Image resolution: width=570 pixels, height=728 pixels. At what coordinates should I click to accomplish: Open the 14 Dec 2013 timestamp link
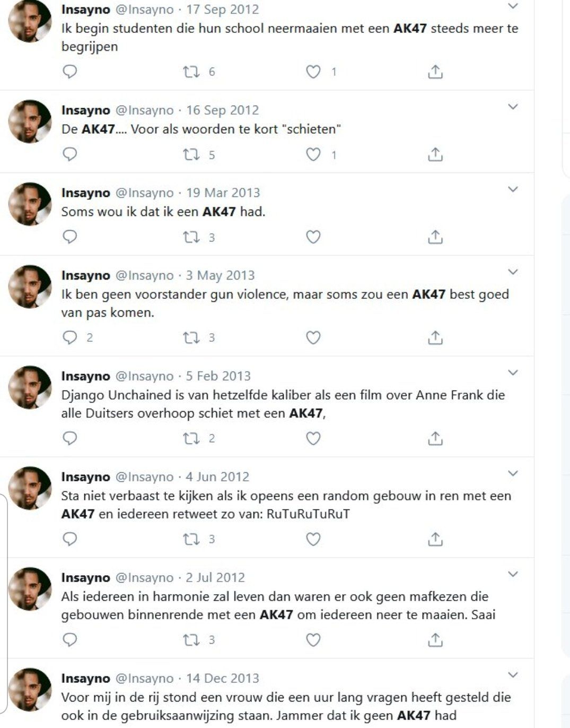(223, 678)
